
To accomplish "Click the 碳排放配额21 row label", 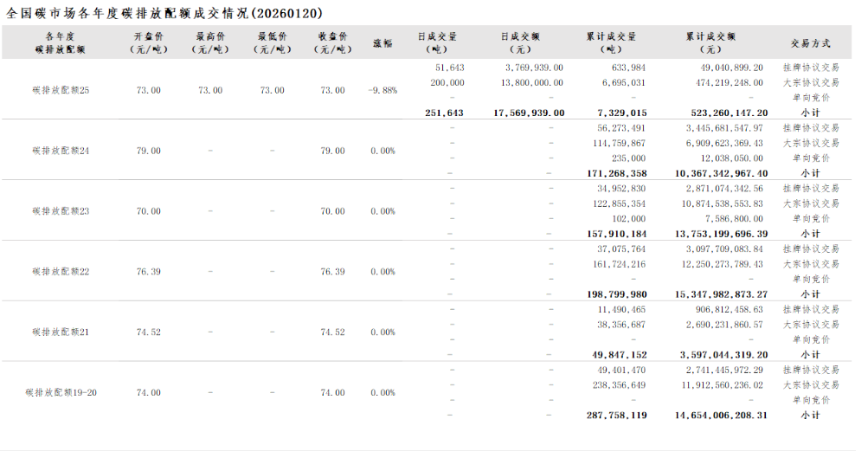I will [61, 332].
